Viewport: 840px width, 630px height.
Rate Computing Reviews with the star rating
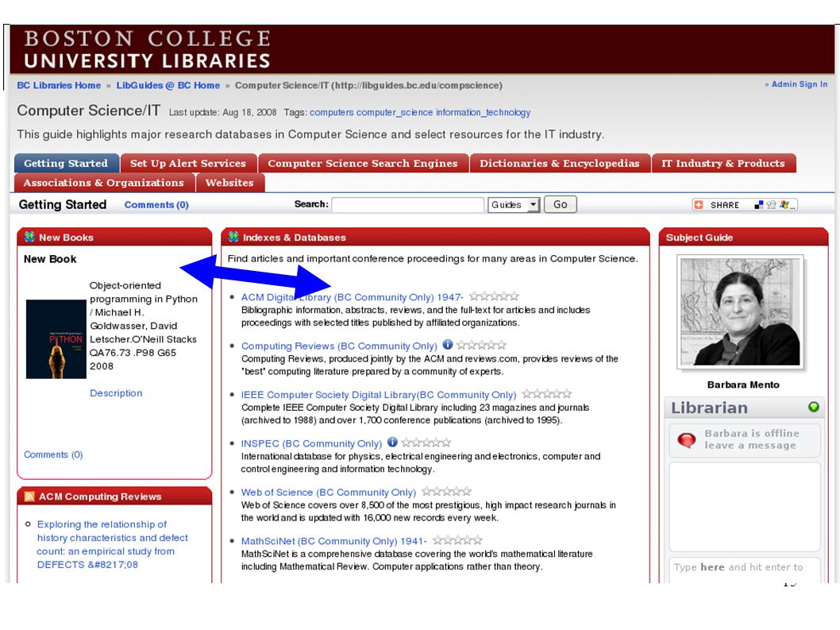coord(481,346)
